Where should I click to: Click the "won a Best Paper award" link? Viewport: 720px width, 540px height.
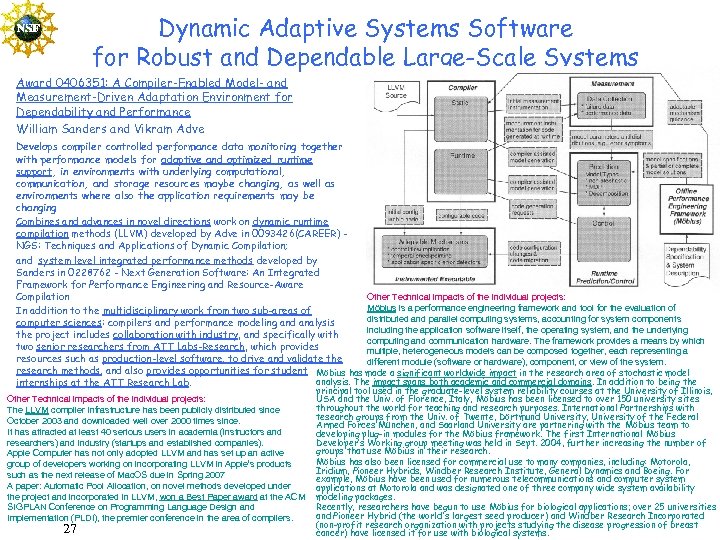[208, 497]
